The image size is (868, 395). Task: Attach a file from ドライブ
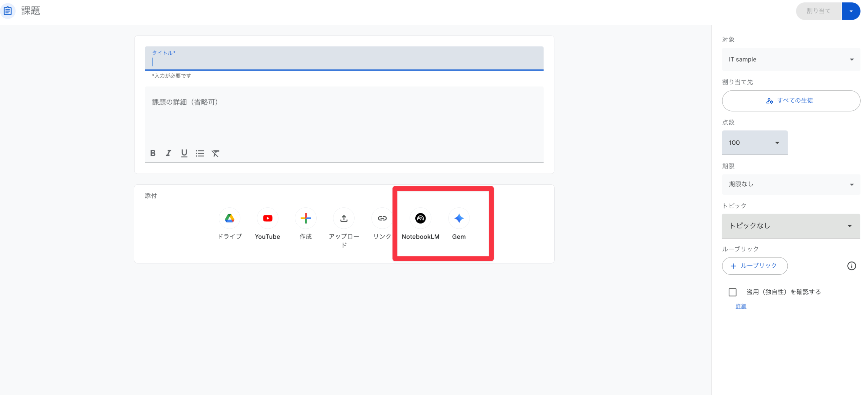(229, 218)
